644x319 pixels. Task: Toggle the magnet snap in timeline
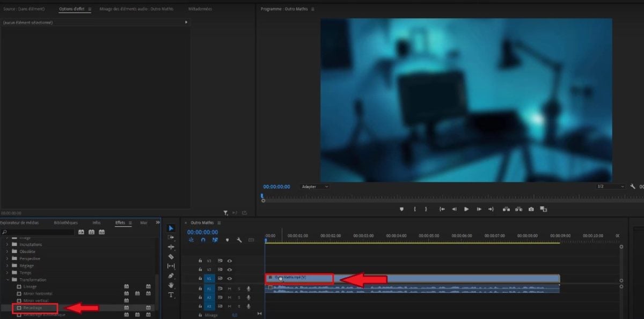coord(203,240)
